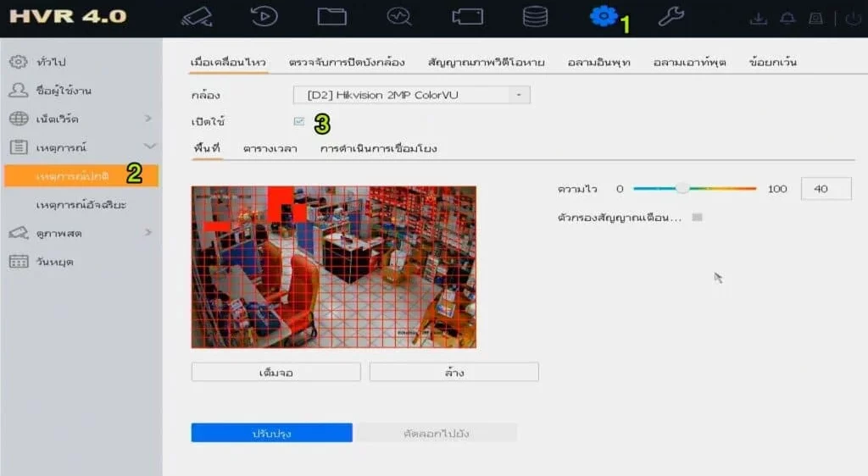Open the Playback icon in top bar
Screen dimensions: 868x476
[x=264, y=17]
